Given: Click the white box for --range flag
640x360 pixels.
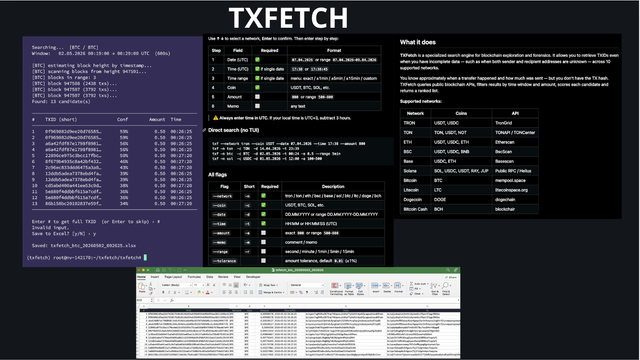Looking at the screenshot, I should pyautogui.click(x=263, y=251).
